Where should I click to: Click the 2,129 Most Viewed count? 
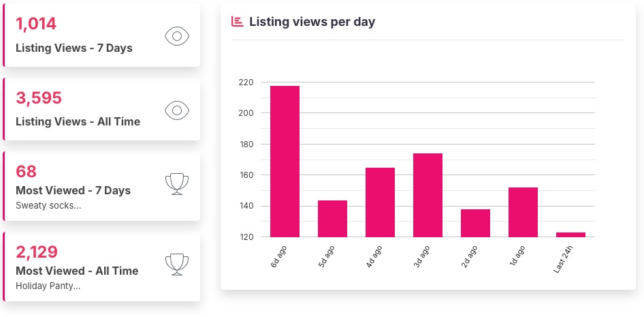coord(37,252)
